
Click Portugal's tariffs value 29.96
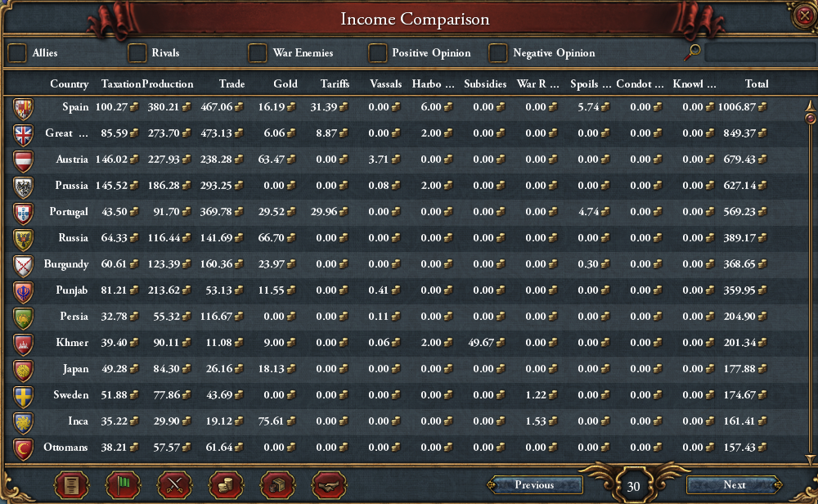pyautogui.click(x=323, y=212)
